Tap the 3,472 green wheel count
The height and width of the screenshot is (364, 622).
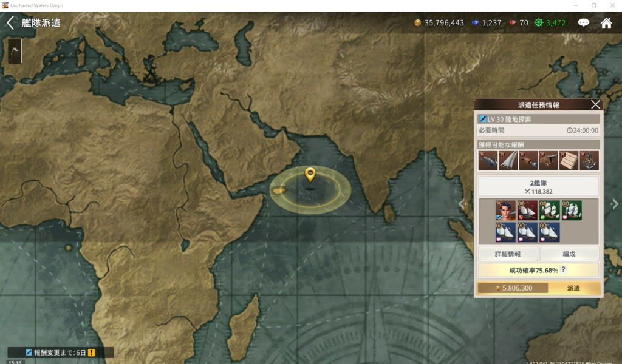tap(556, 23)
